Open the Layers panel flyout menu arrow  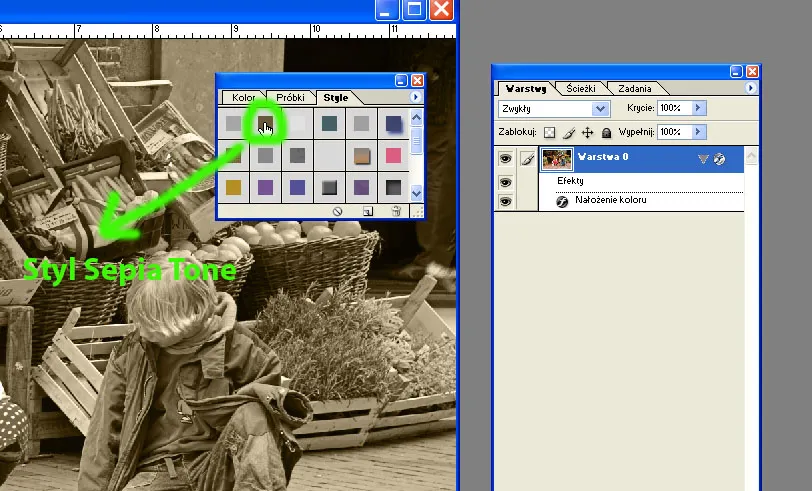pyautogui.click(x=751, y=88)
